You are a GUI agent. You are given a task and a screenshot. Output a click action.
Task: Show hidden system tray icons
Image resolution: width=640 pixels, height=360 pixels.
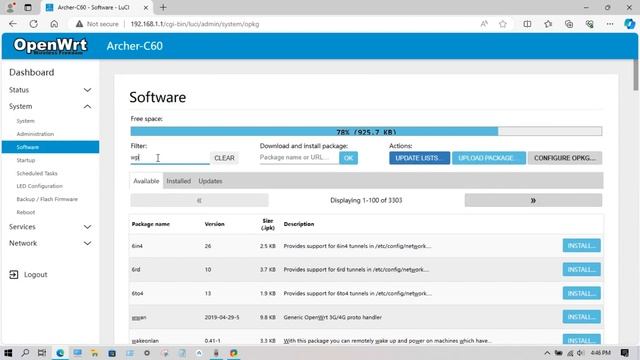(547, 353)
